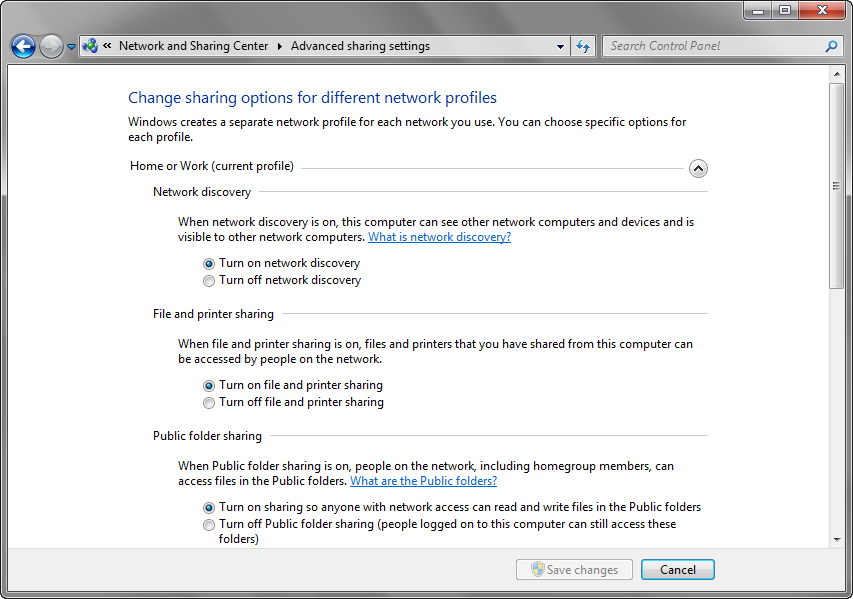Screen dimensions: 853x599
Task: Click the magnifying glass search icon
Action: pos(831,47)
